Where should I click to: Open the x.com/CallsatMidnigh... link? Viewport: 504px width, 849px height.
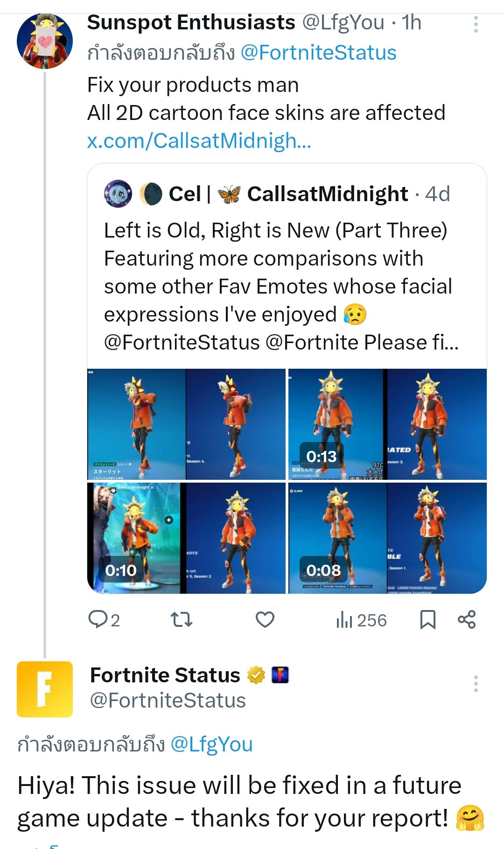[199, 141]
